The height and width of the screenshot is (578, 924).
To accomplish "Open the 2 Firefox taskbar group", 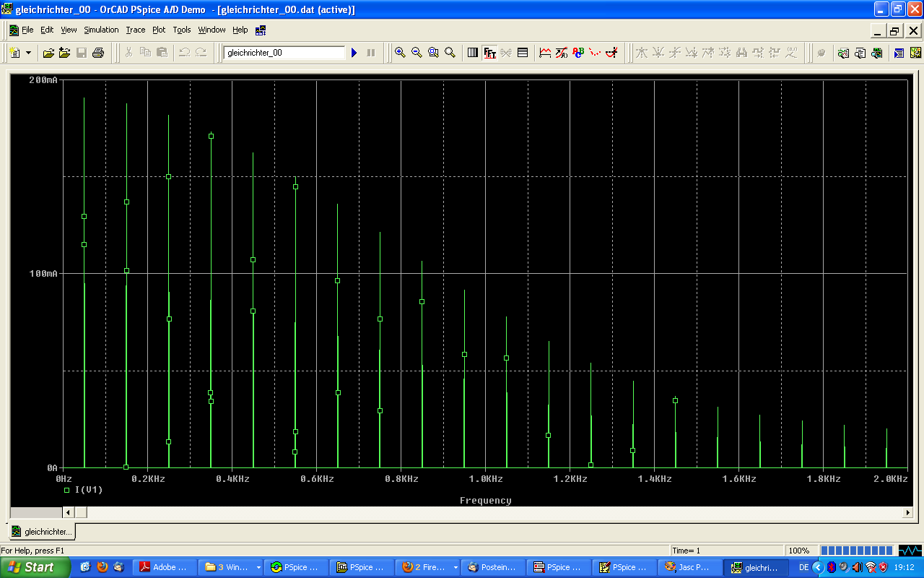I will pyautogui.click(x=429, y=567).
